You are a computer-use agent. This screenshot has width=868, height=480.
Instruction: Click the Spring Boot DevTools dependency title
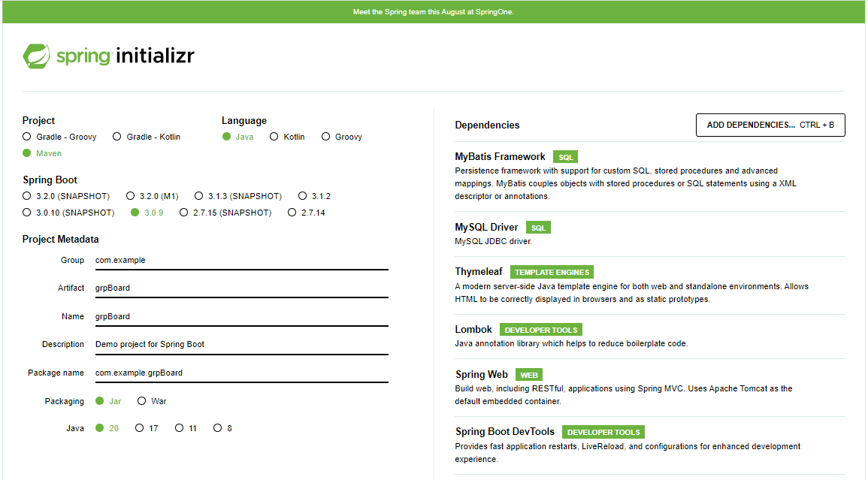click(505, 432)
